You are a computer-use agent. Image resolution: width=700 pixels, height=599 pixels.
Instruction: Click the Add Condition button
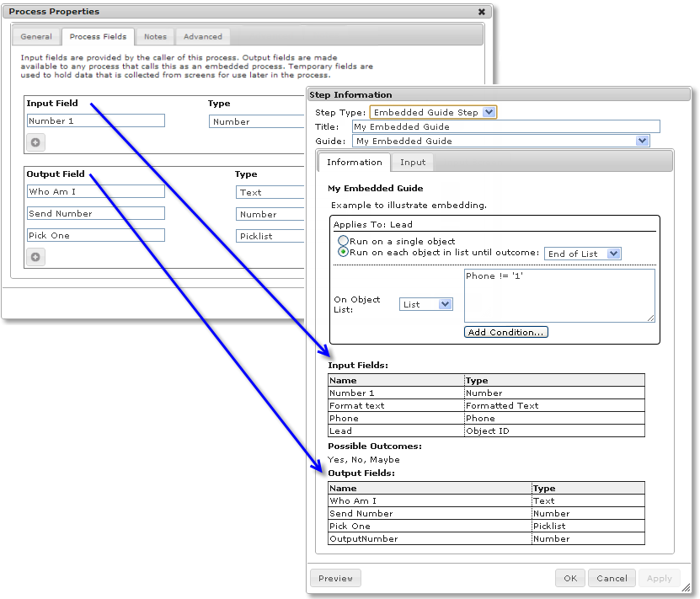pos(505,332)
